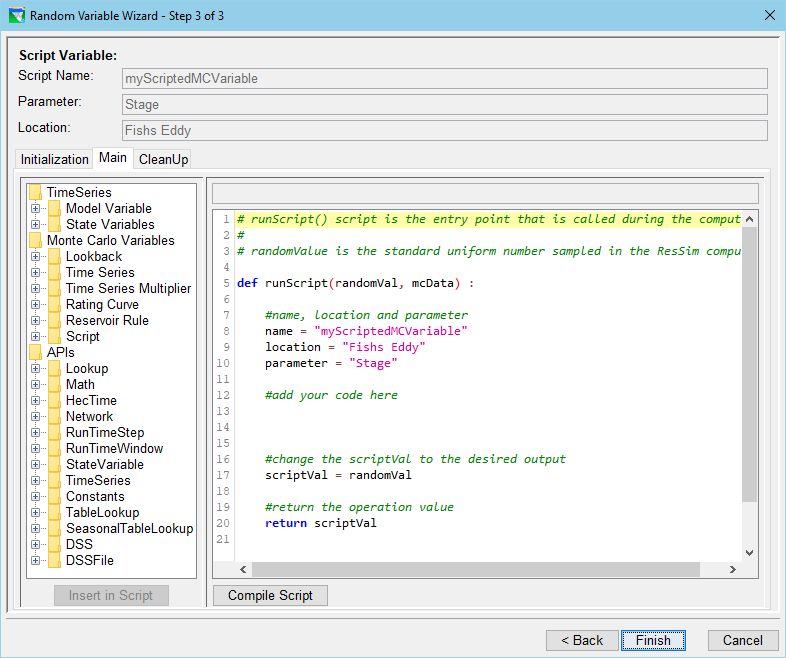786x658 pixels.
Task: Switch to the Initialization tab
Action: [55, 159]
